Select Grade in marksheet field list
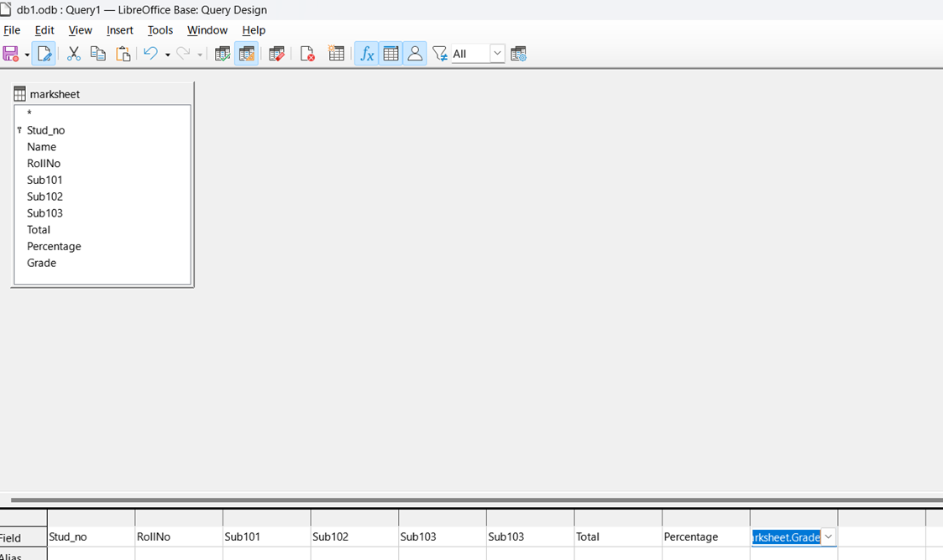 point(41,263)
